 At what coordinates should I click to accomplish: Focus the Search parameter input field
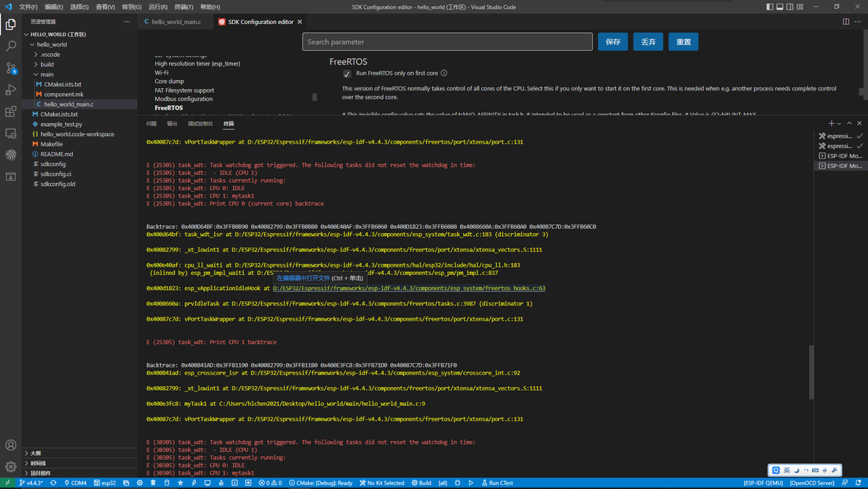pos(447,42)
